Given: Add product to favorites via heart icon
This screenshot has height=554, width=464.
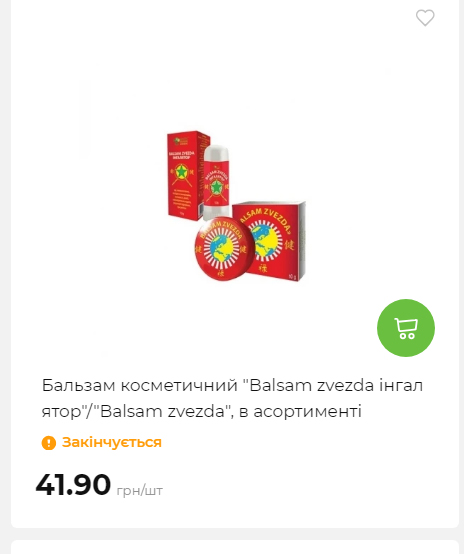Looking at the screenshot, I should 425,18.
